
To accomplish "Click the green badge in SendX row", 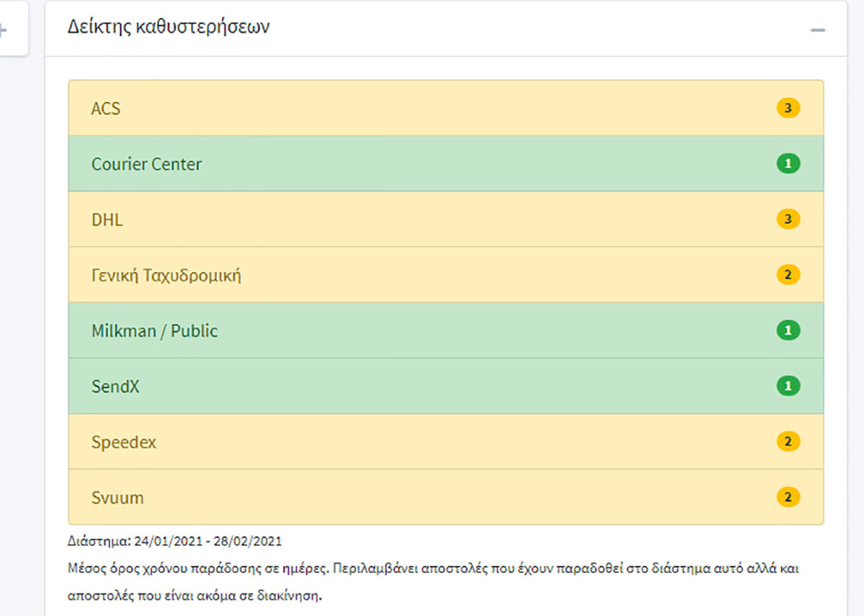I will coord(788,386).
